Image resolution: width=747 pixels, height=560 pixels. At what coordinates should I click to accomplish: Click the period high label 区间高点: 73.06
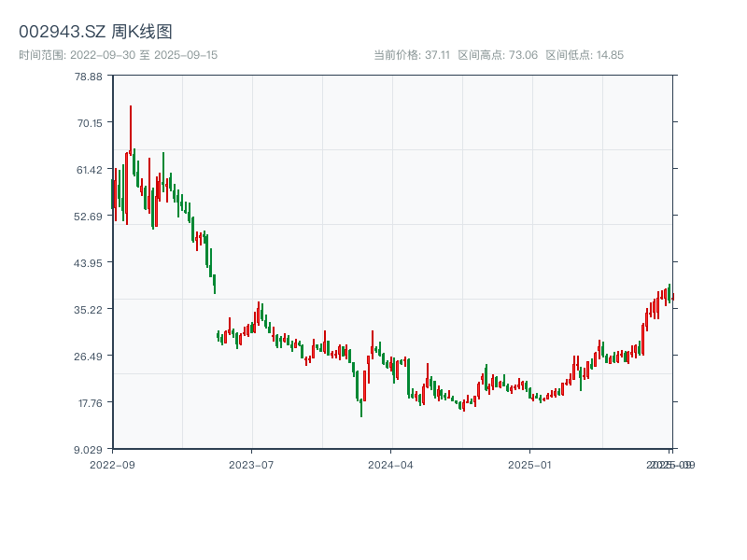tap(498, 55)
